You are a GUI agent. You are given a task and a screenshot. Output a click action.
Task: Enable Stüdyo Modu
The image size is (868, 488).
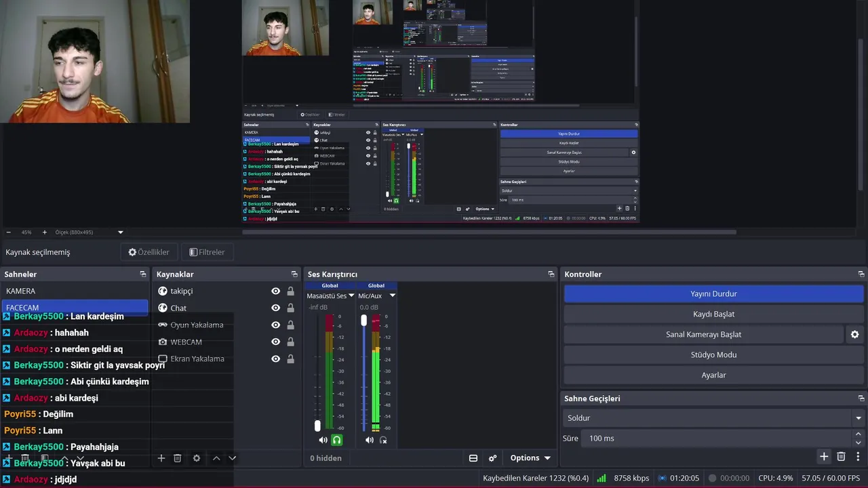713,354
